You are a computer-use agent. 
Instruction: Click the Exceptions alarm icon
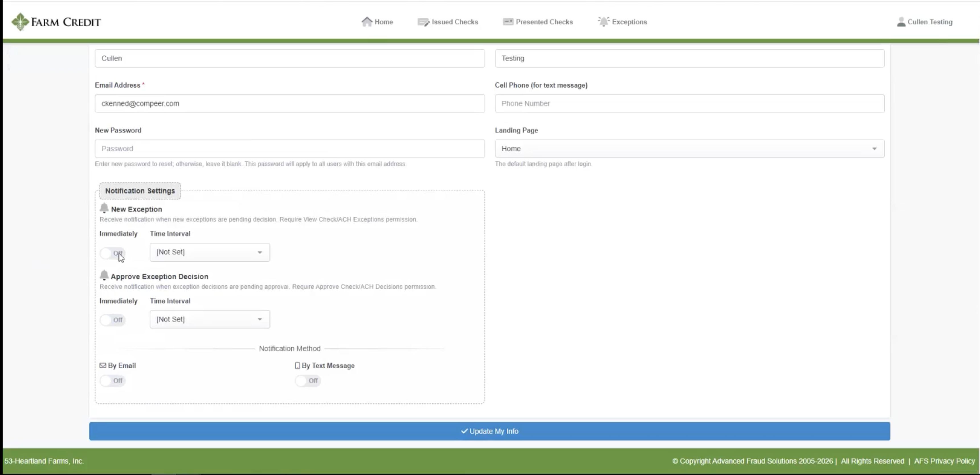[x=603, y=21]
